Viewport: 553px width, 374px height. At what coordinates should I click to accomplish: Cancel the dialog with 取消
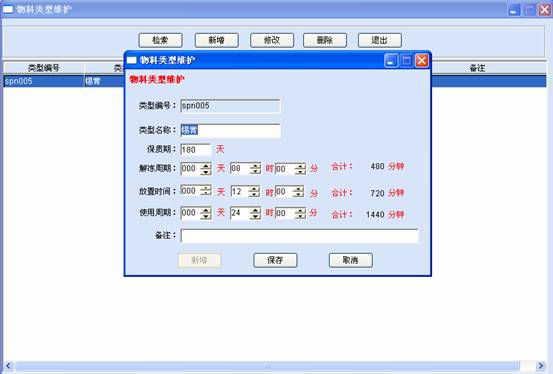pyautogui.click(x=351, y=260)
